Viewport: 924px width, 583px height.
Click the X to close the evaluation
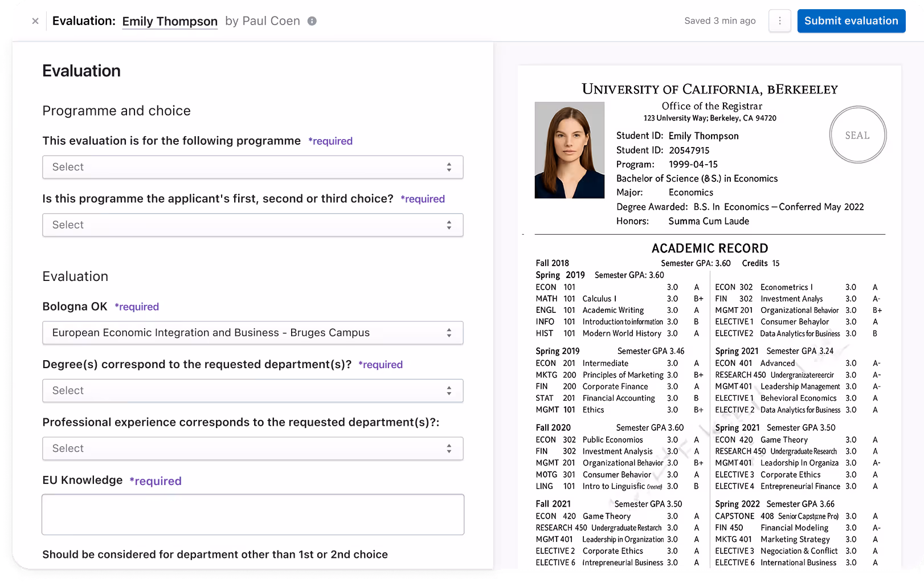(x=35, y=21)
